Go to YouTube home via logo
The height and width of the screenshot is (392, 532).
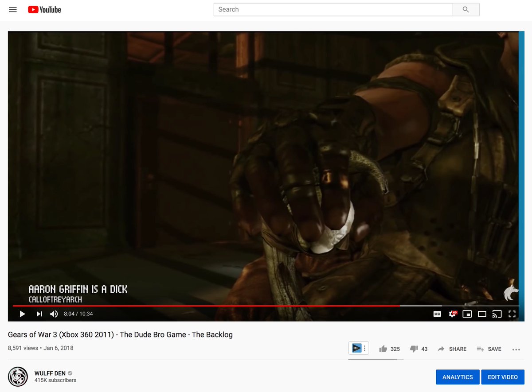click(x=44, y=9)
